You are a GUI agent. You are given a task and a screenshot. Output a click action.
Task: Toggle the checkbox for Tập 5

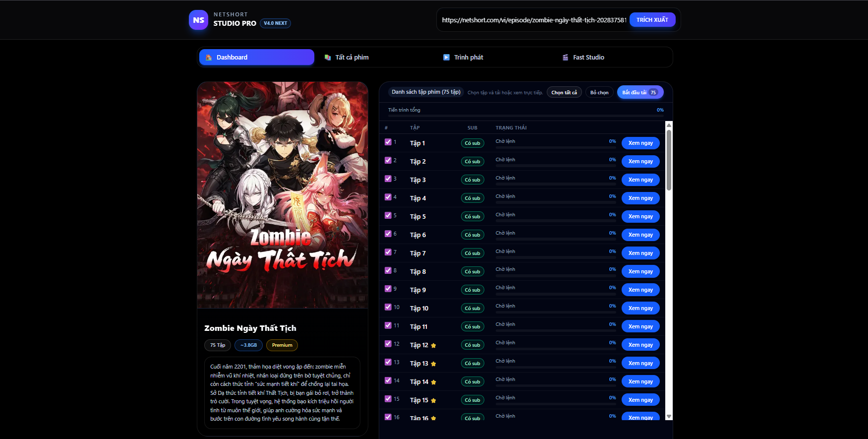coord(388,215)
